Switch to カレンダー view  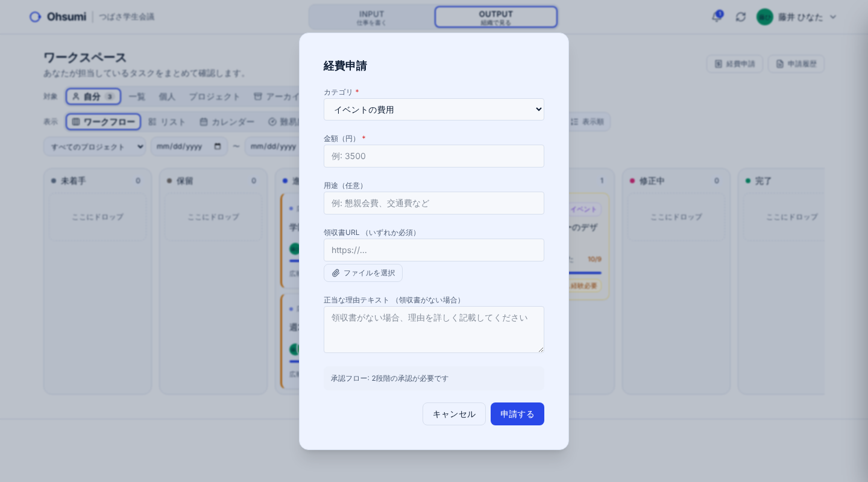(x=227, y=122)
